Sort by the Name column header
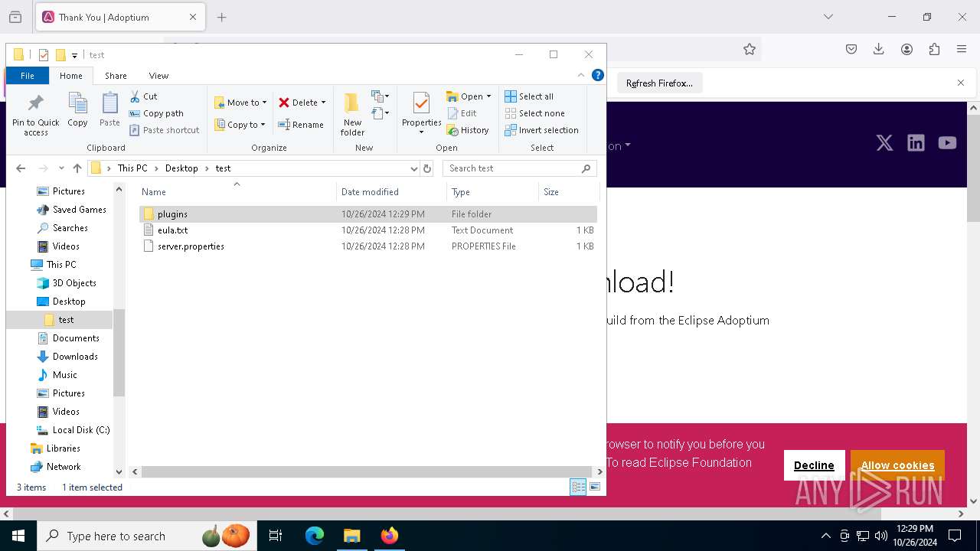The image size is (980, 551). tap(237, 192)
